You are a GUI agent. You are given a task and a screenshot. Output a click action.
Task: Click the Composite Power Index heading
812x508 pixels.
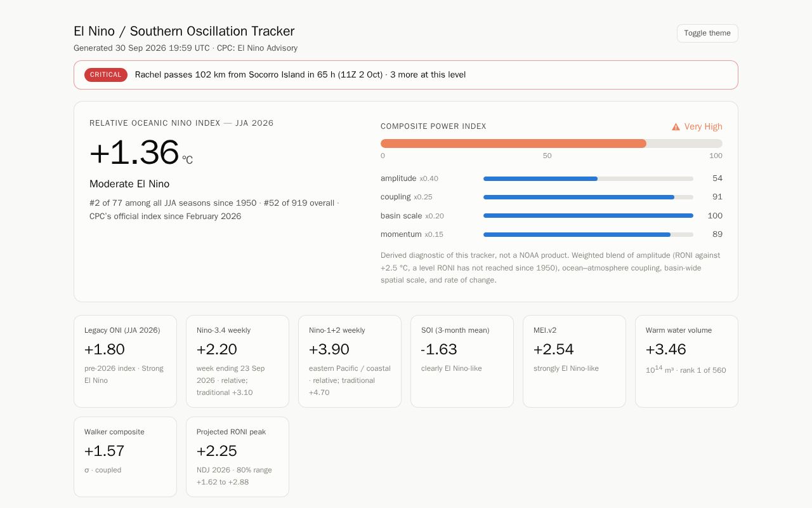(433, 126)
